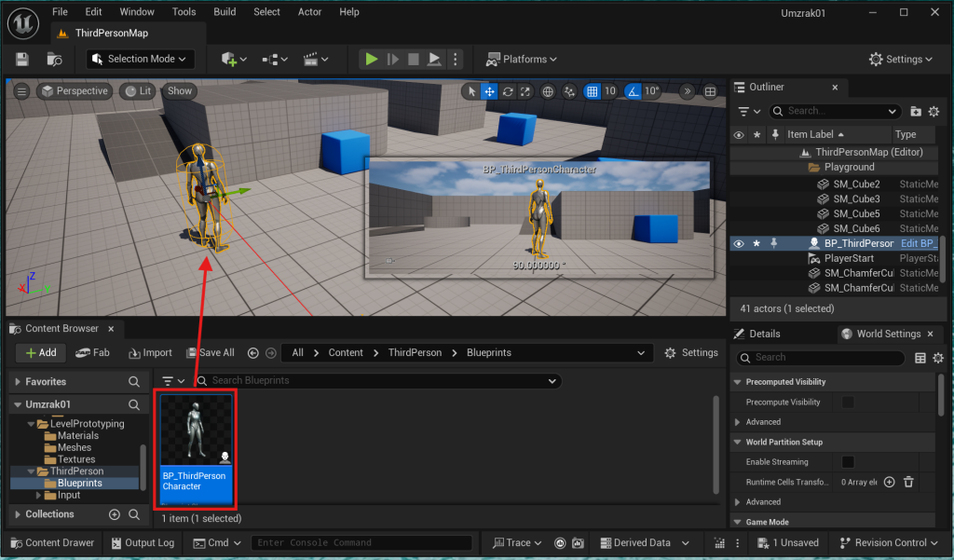Open the Window menu
This screenshot has width=954, height=560.
tap(137, 11)
